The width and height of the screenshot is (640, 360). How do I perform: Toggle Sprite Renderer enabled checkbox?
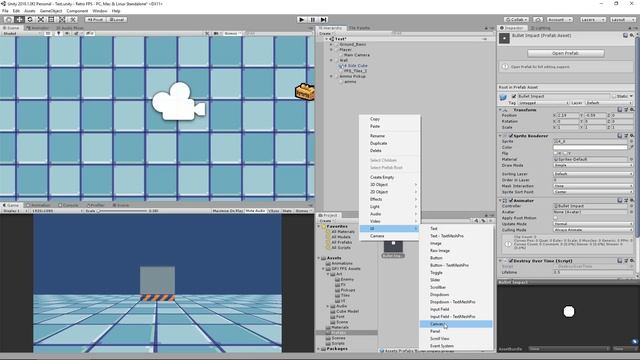pyautogui.click(x=511, y=136)
